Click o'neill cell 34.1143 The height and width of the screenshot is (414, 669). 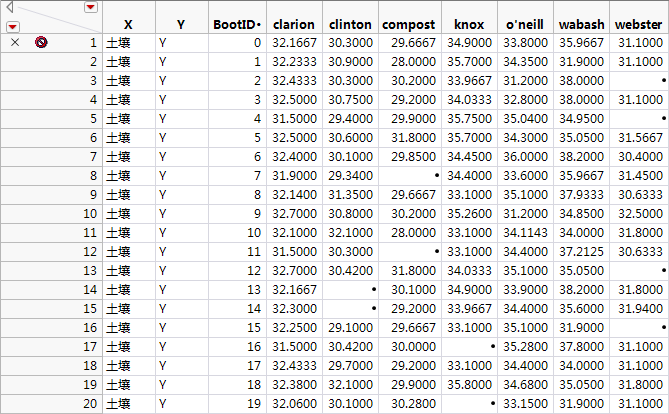click(x=525, y=233)
